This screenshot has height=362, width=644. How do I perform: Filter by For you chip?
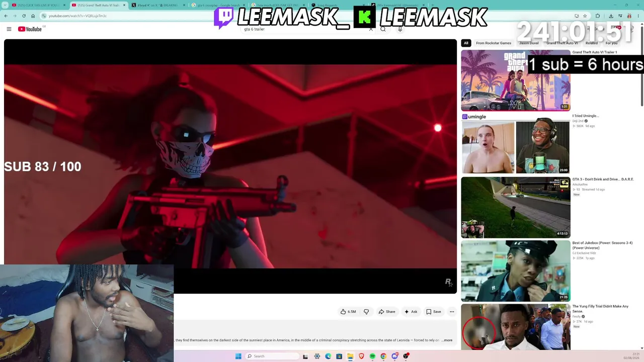(x=611, y=43)
